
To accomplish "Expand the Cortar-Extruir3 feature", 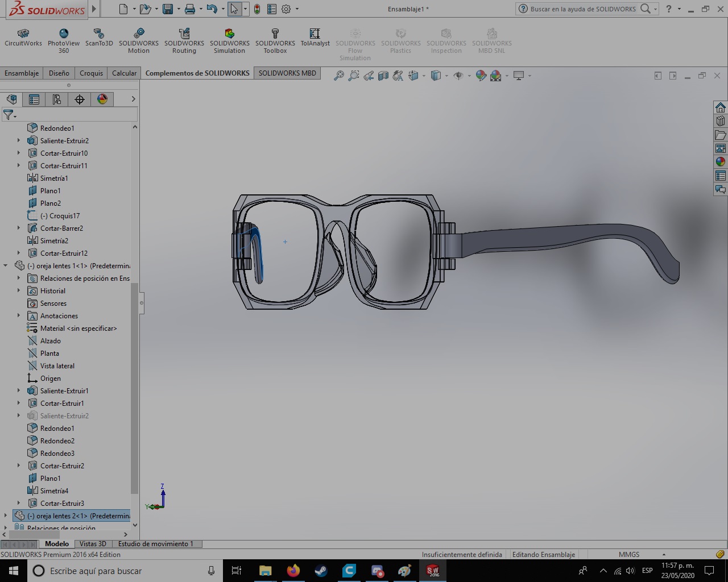I will [x=19, y=504].
